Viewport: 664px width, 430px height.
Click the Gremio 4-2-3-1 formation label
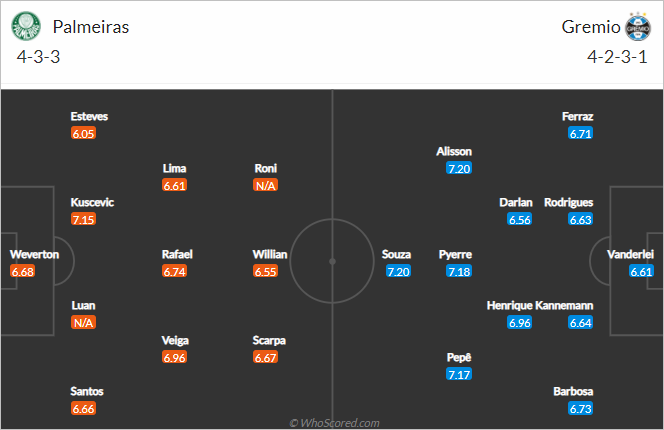click(617, 57)
